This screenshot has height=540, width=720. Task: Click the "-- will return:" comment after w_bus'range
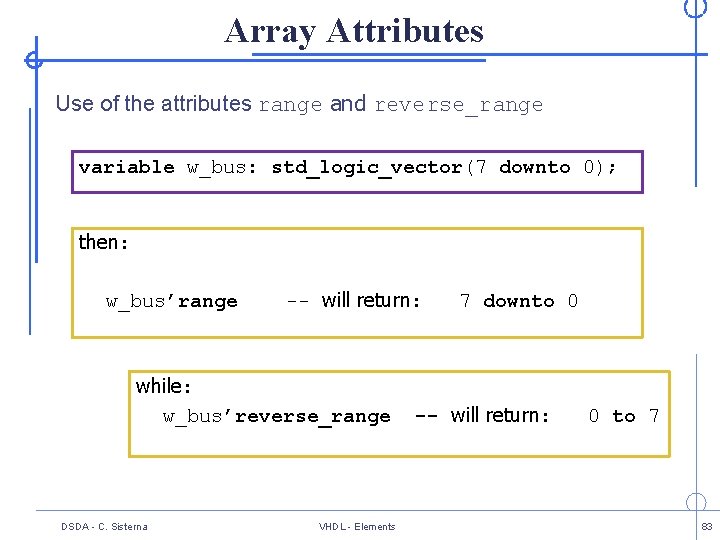point(354,300)
